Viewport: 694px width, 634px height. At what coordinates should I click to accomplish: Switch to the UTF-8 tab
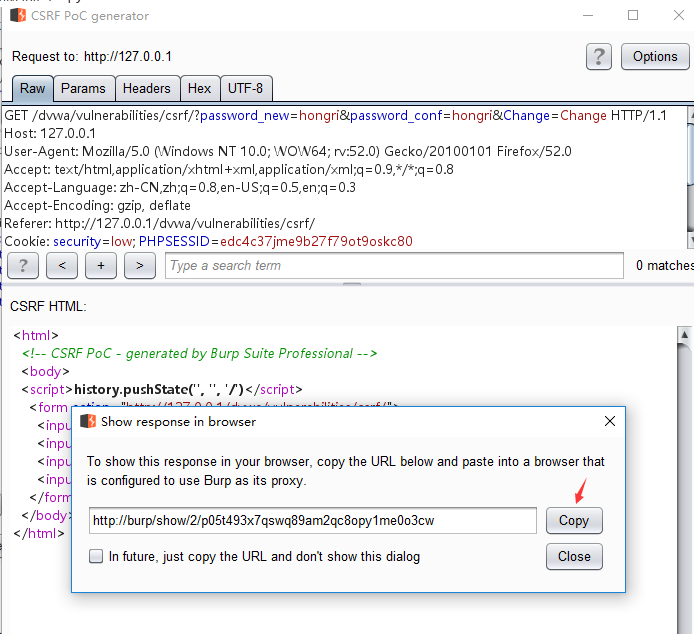[245, 89]
